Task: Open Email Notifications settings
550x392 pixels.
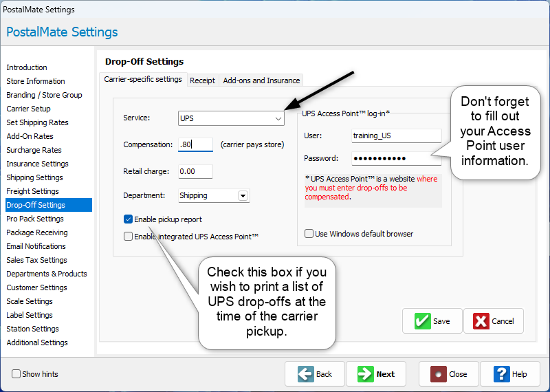Action: (x=36, y=246)
